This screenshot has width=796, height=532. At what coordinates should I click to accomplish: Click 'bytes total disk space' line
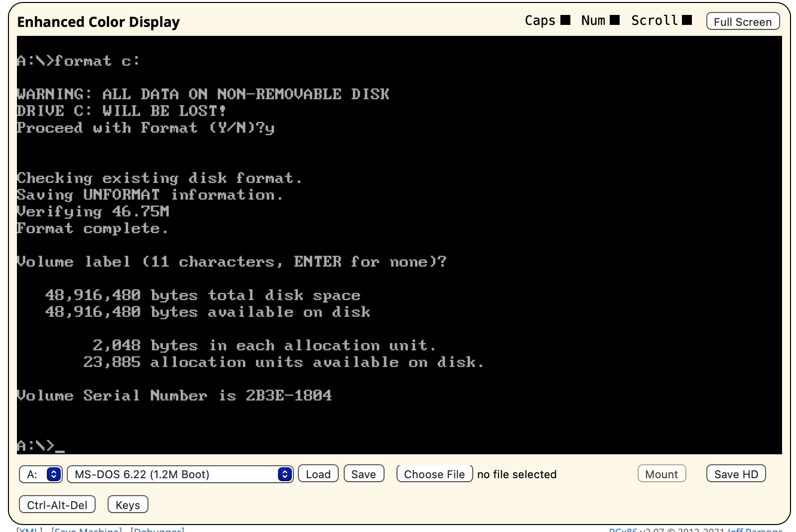[x=203, y=295]
